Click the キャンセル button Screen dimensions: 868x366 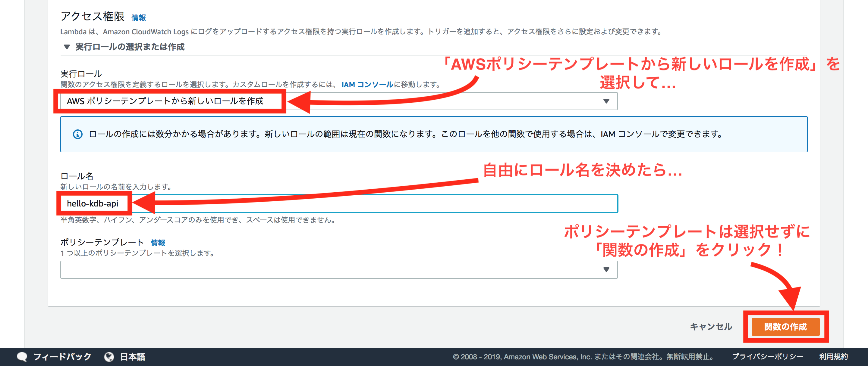pos(711,326)
